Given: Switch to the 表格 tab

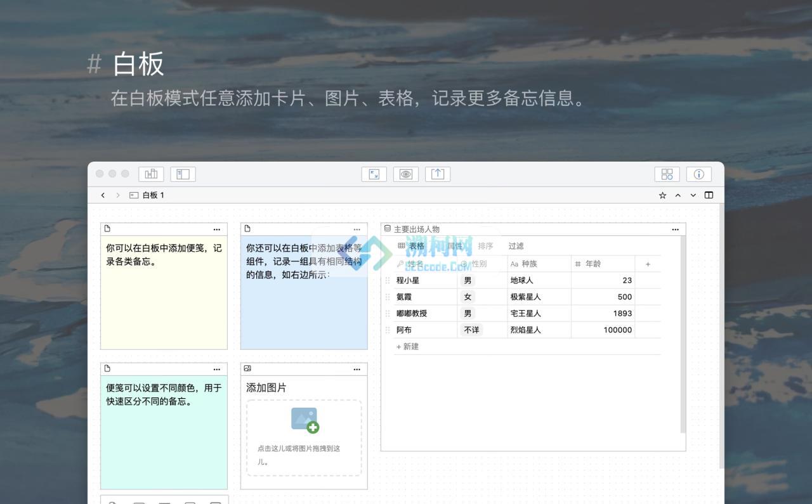Looking at the screenshot, I should (411, 246).
